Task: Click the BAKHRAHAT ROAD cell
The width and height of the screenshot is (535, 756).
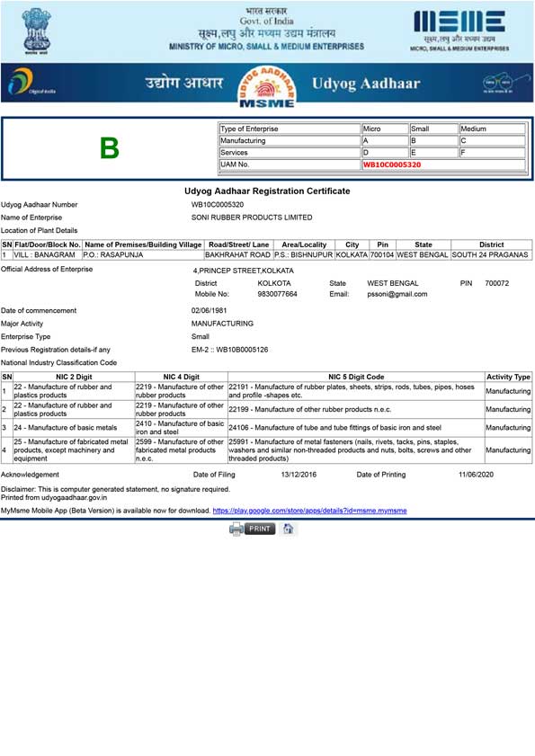Action: click(x=238, y=255)
